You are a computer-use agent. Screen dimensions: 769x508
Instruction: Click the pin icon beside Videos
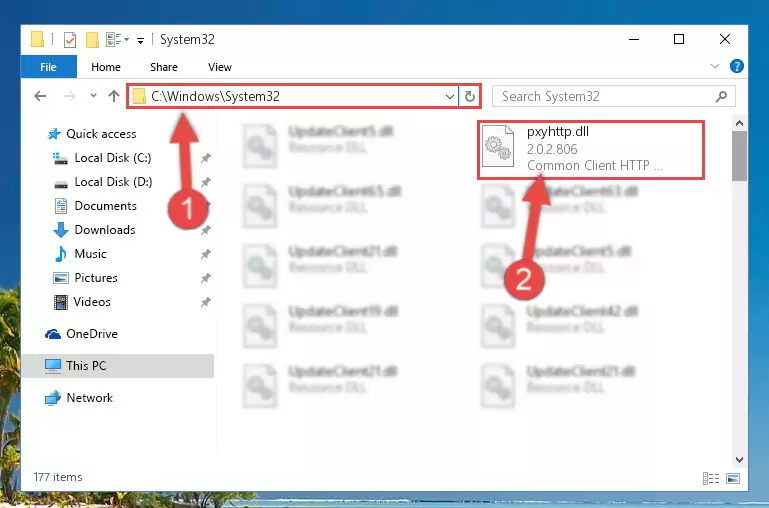205,302
